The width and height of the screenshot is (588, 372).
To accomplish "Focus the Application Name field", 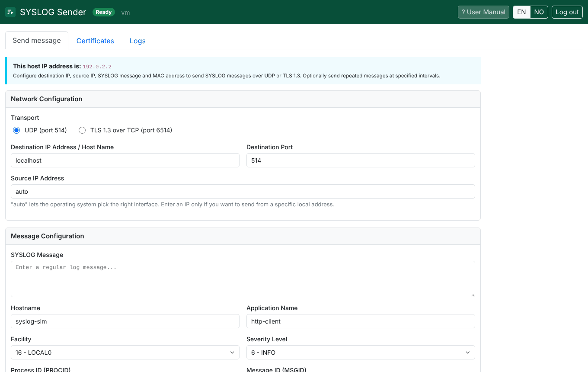I will (x=361, y=321).
